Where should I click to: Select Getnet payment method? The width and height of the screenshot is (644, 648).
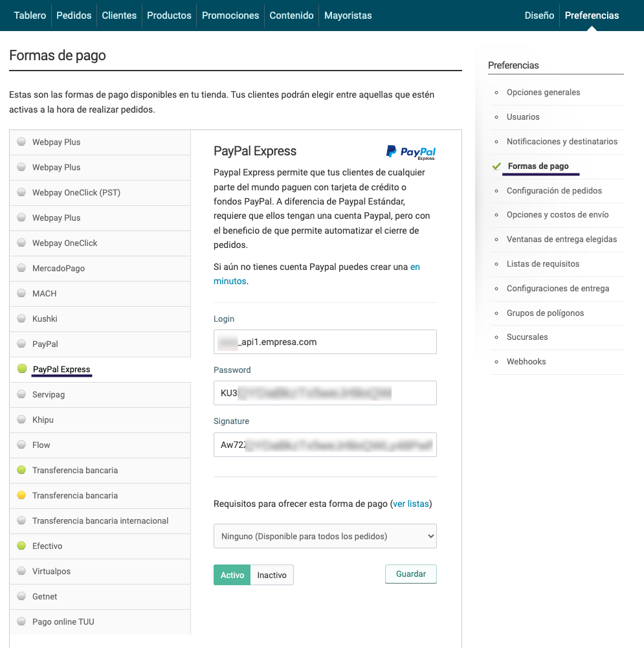point(100,596)
